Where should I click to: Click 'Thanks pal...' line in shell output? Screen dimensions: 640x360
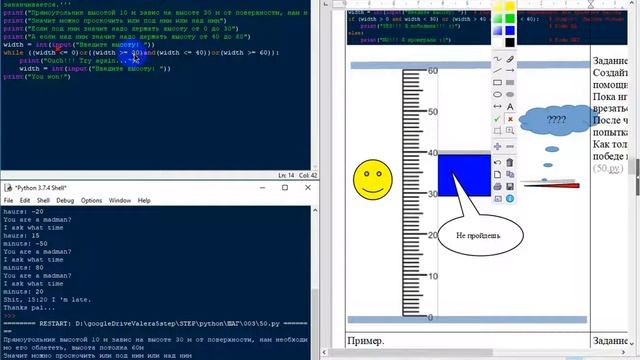[29, 308]
